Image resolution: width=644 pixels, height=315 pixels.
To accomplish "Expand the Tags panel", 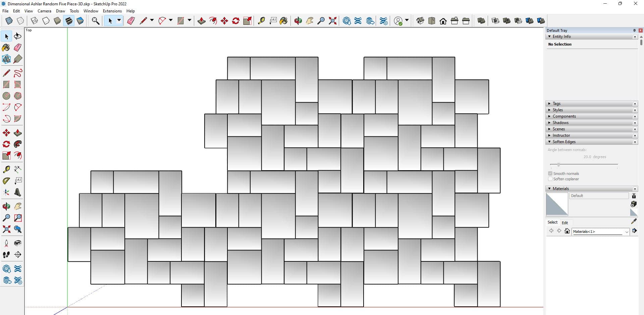I will [556, 104].
